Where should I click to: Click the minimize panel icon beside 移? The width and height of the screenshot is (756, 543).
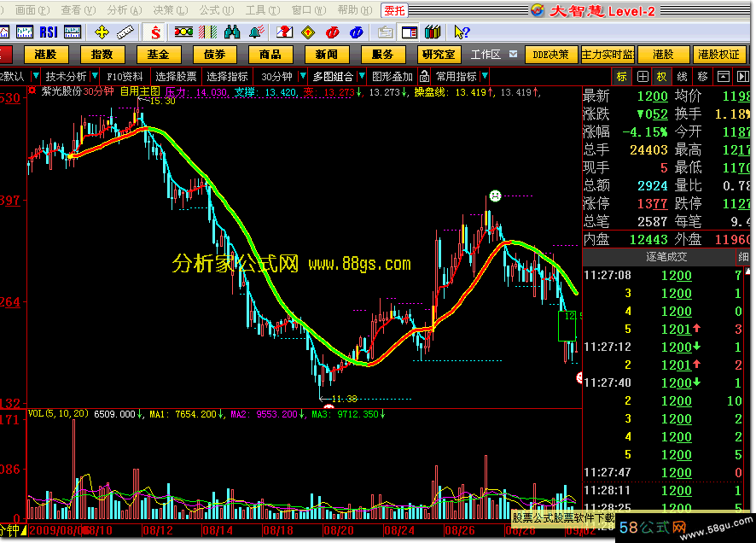click(x=724, y=77)
